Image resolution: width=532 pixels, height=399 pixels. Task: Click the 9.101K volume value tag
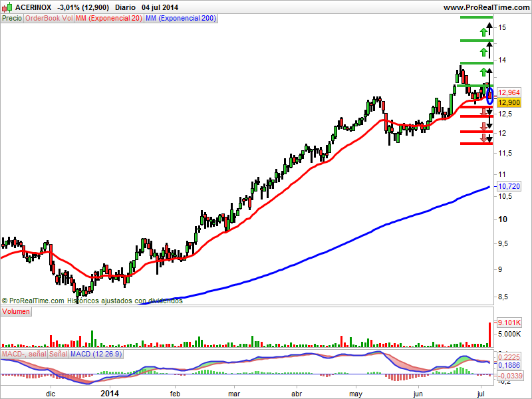[509, 323]
